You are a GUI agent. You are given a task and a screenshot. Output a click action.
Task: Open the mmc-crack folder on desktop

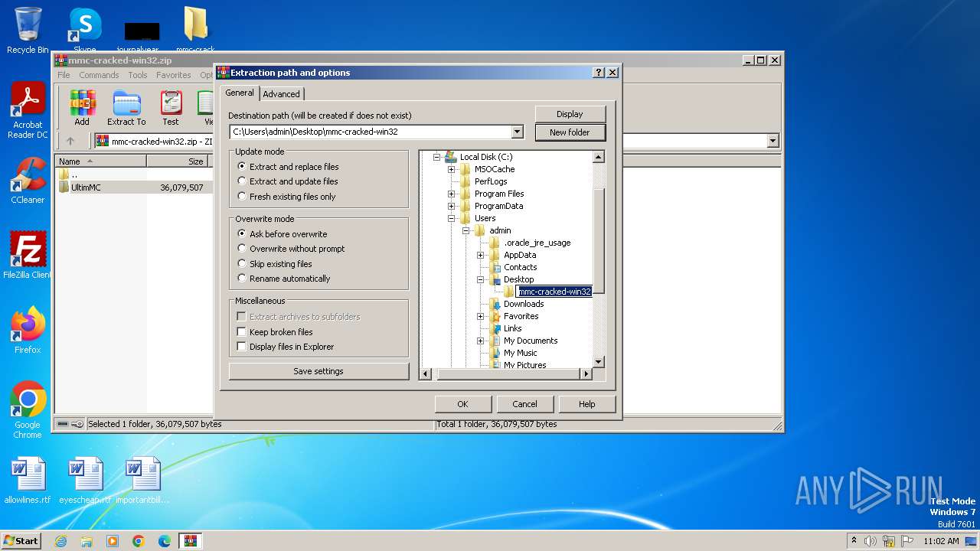pyautogui.click(x=195, y=29)
